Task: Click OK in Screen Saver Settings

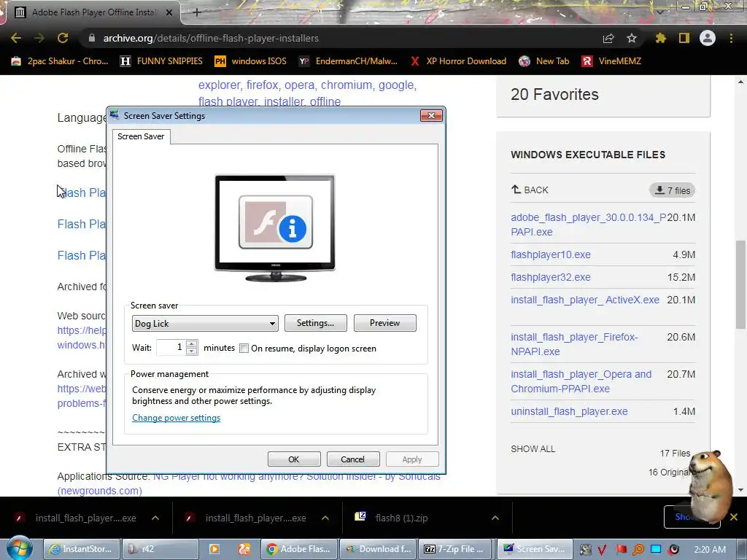Action: (294, 459)
